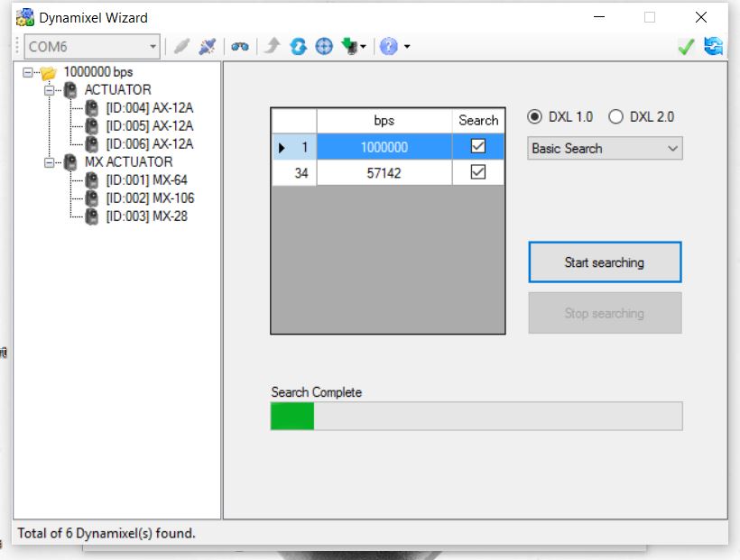Viewport: 740px width, 560px height.
Task: Open the dropdown arrow beside download icon
Action: (x=363, y=47)
